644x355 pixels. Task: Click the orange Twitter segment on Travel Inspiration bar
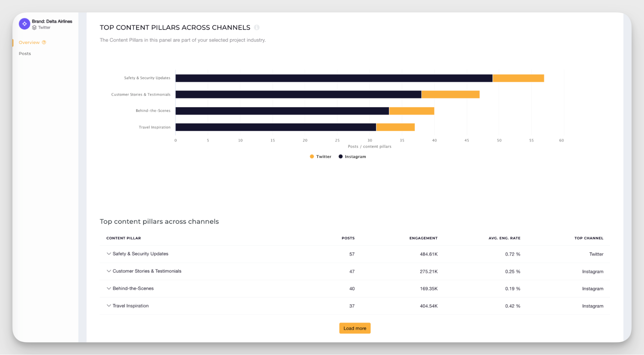pos(395,127)
